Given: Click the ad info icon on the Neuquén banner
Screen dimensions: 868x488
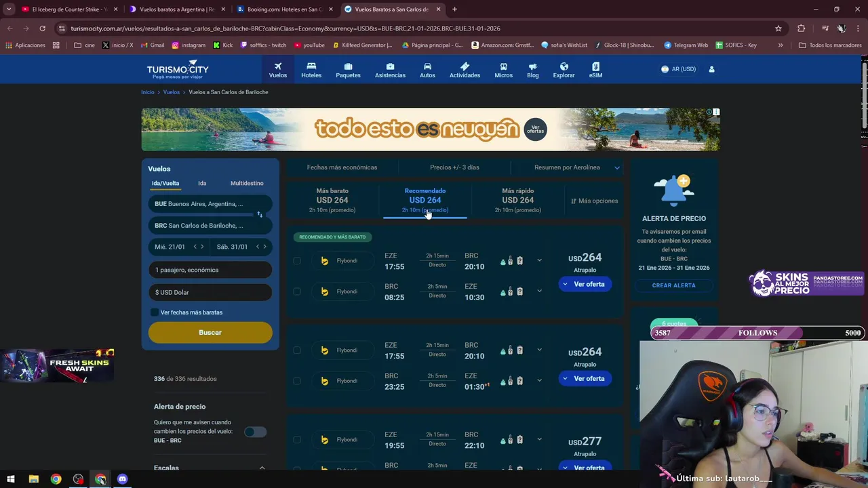Looking at the screenshot, I should (x=709, y=112).
